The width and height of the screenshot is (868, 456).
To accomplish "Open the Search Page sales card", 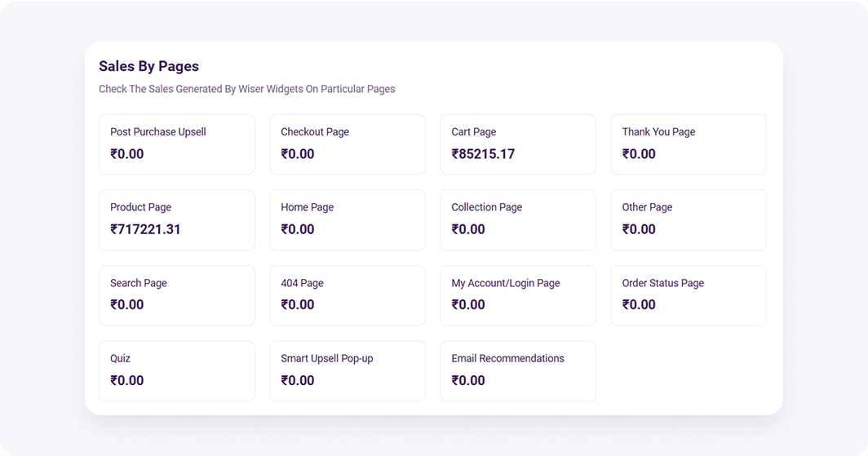I will 176,295.
